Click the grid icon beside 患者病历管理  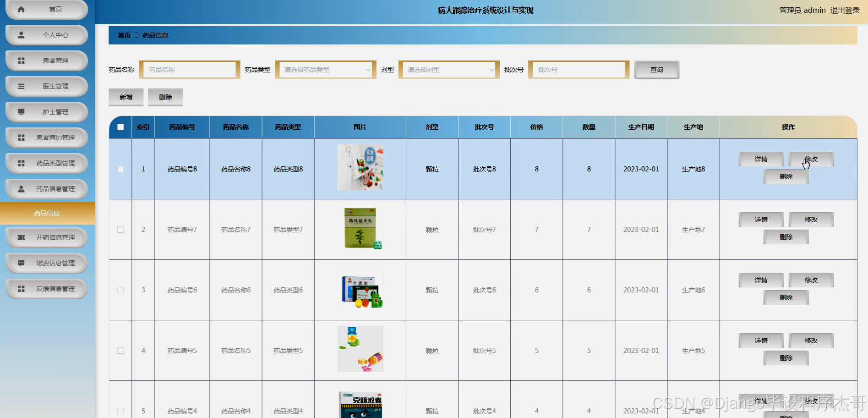click(x=21, y=137)
